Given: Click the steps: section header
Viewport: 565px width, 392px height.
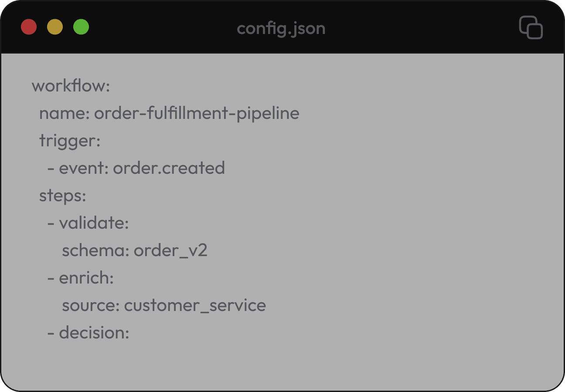Looking at the screenshot, I should pyautogui.click(x=62, y=196).
